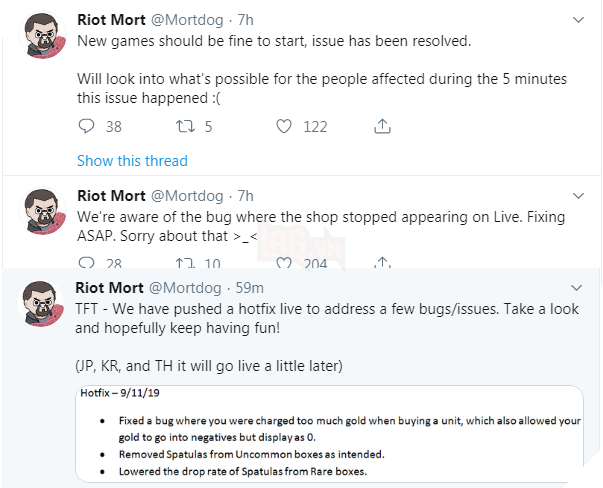The width and height of the screenshot is (603, 488).
Task: Like the shop bug tweet
Action: point(284,263)
